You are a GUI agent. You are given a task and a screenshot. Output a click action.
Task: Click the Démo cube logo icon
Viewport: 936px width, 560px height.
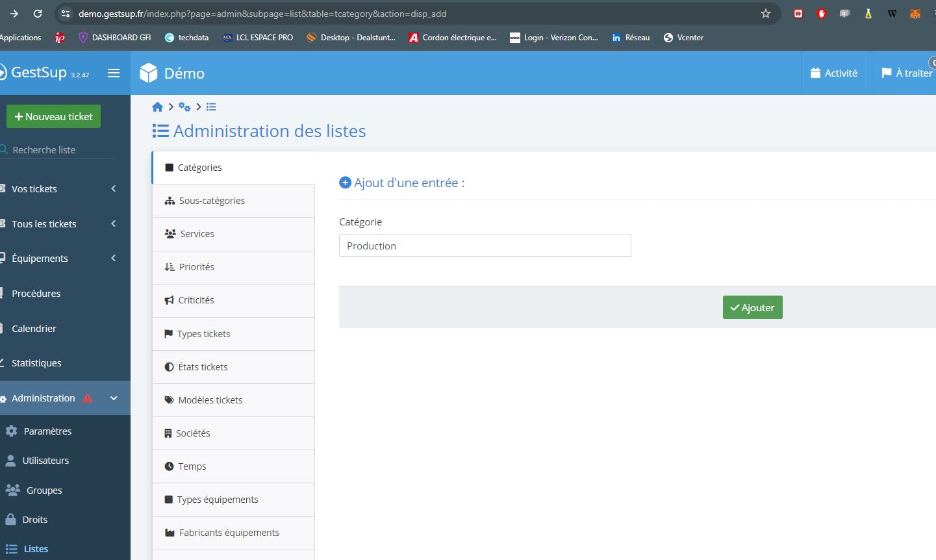click(149, 73)
